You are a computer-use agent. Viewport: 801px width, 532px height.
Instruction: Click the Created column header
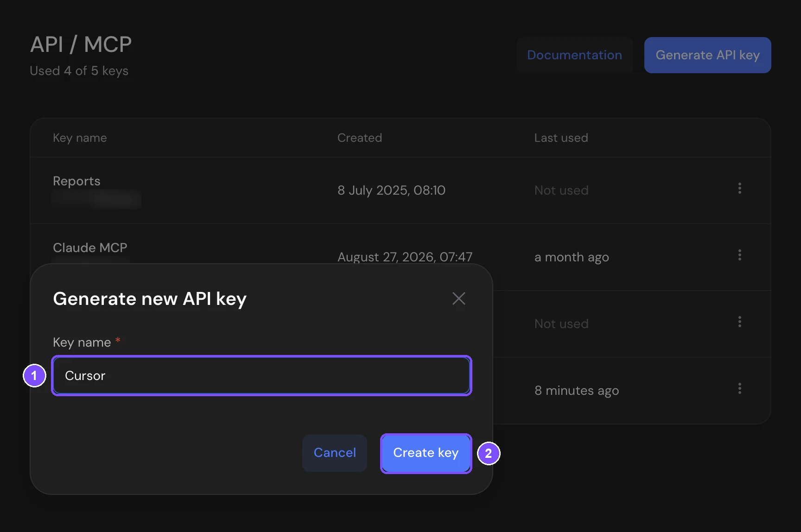pyautogui.click(x=360, y=138)
